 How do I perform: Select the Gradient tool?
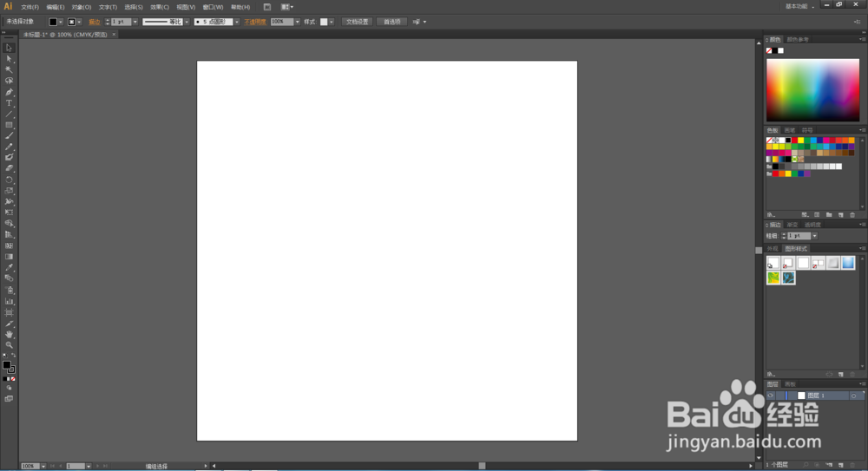pyautogui.click(x=9, y=257)
